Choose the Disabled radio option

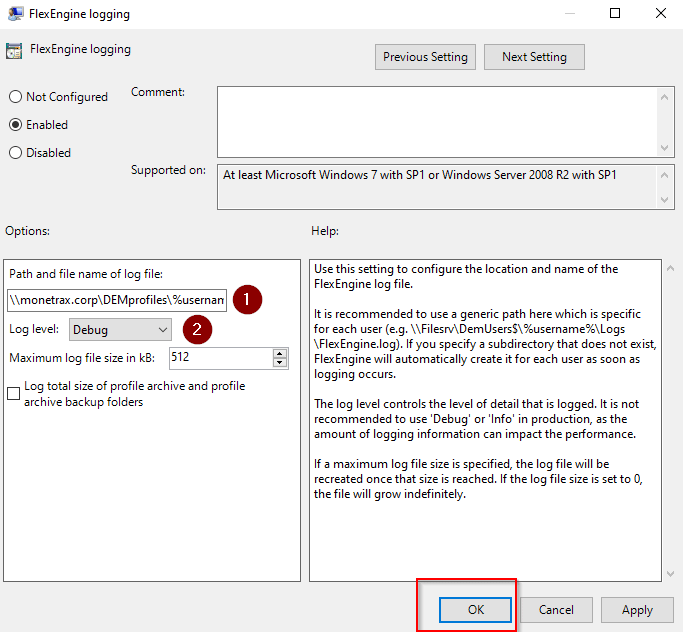[x=15, y=153]
